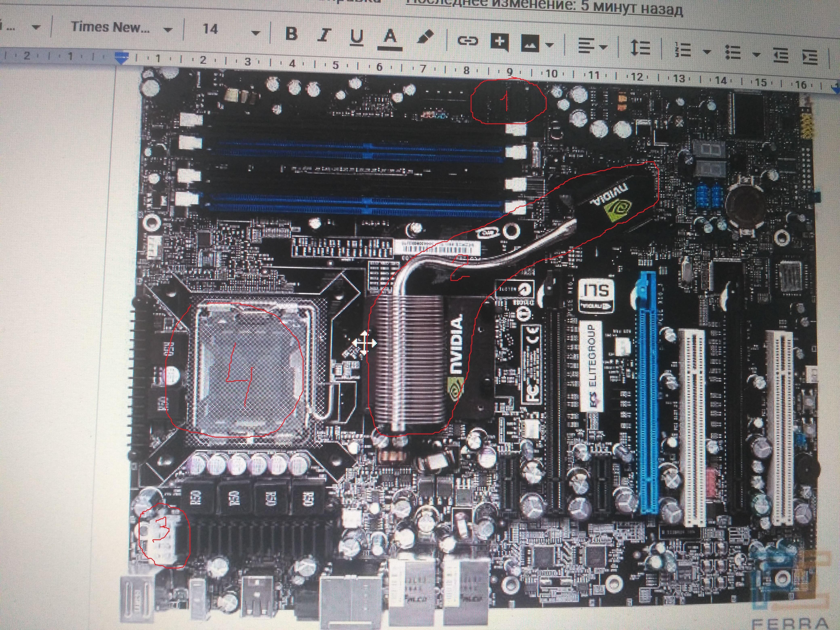Open the paragraph style dropdown arrow

pyautogui.click(x=36, y=27)
